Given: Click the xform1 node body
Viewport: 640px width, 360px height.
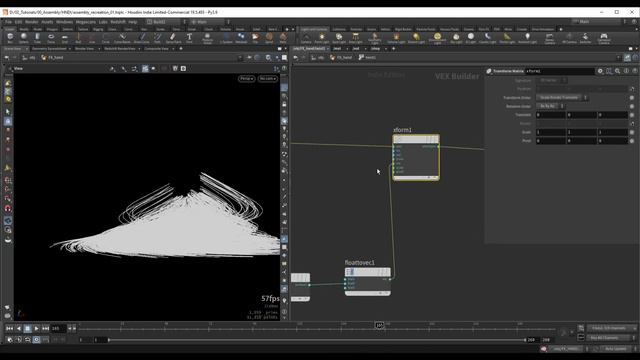Looking at the screenshot, I should pyautogui.click(x=416, y=159).
